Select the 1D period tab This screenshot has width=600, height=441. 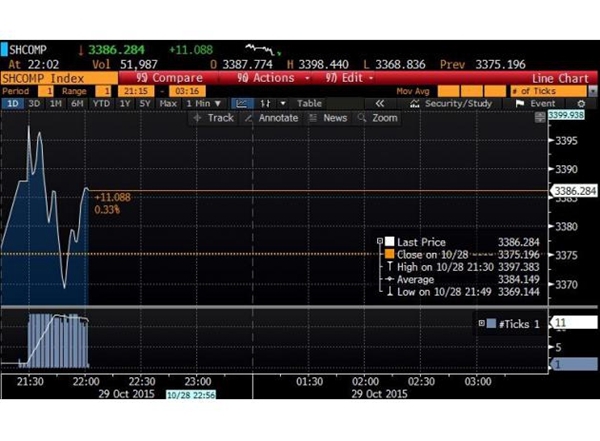coord(13,103)
